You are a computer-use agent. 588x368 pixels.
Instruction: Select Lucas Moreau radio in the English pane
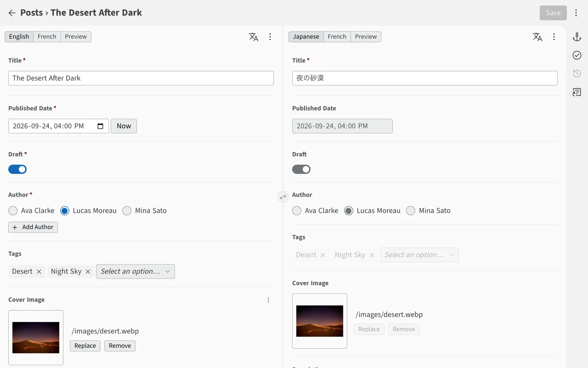[x=65, y=211]
